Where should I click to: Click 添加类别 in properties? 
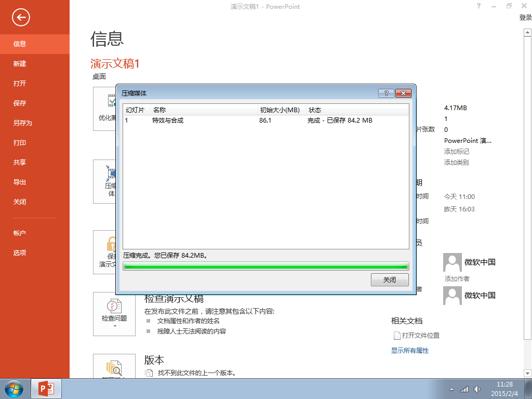pos(457,163)
